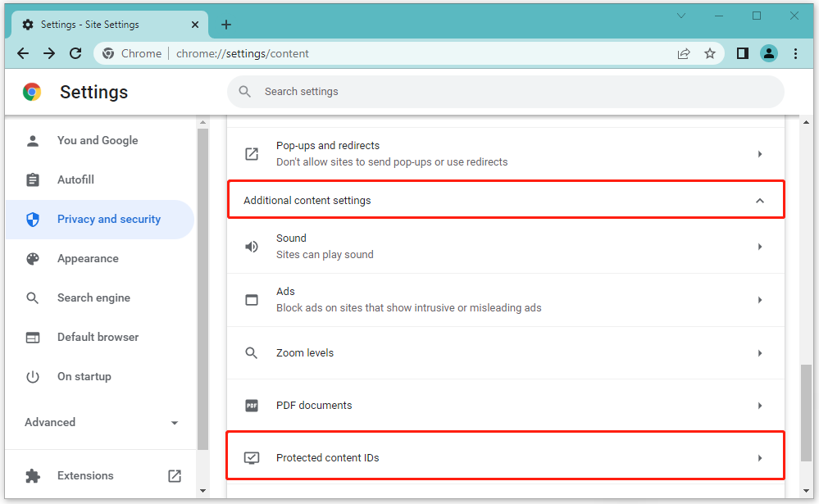Open Protected content IDs arrow
The width and height of the screenshot is (819, 504).
(760, 458)
